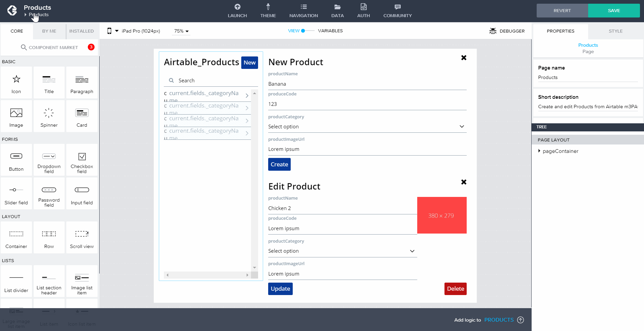Open the Community link
Viewport: 644px width, 331px height.
pos(397,11)
